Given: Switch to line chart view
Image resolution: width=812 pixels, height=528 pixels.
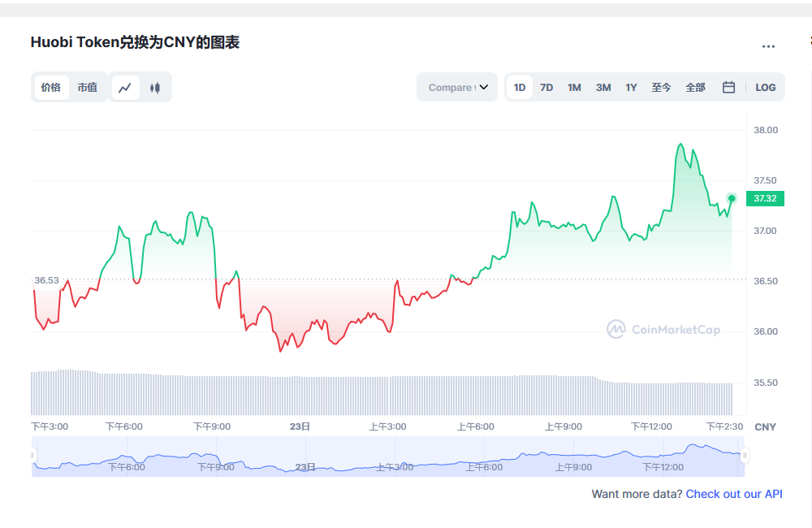Looking at the screenshot, I should (125, 88).
